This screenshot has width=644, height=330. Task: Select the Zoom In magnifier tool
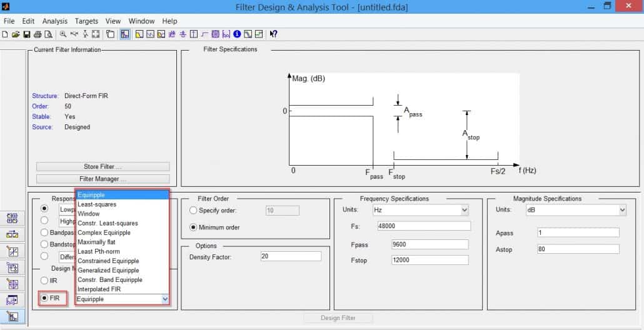pos(63,34)
